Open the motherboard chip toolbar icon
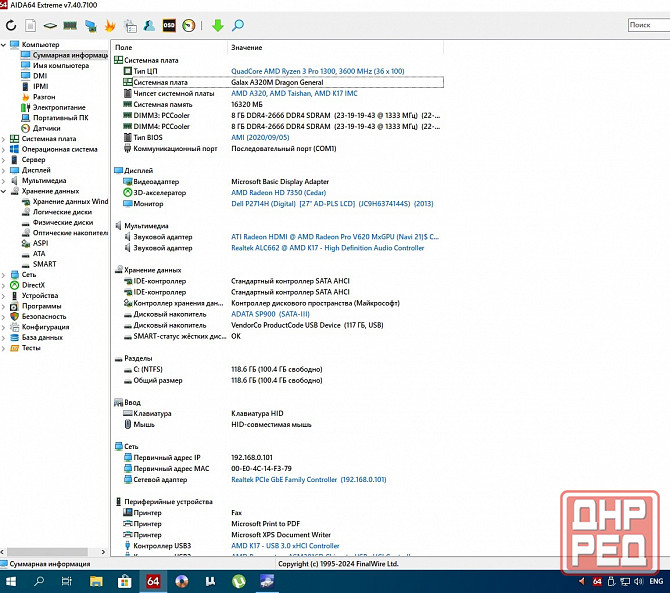This screenshot has width=670, height=593. [x=50, y=26]
